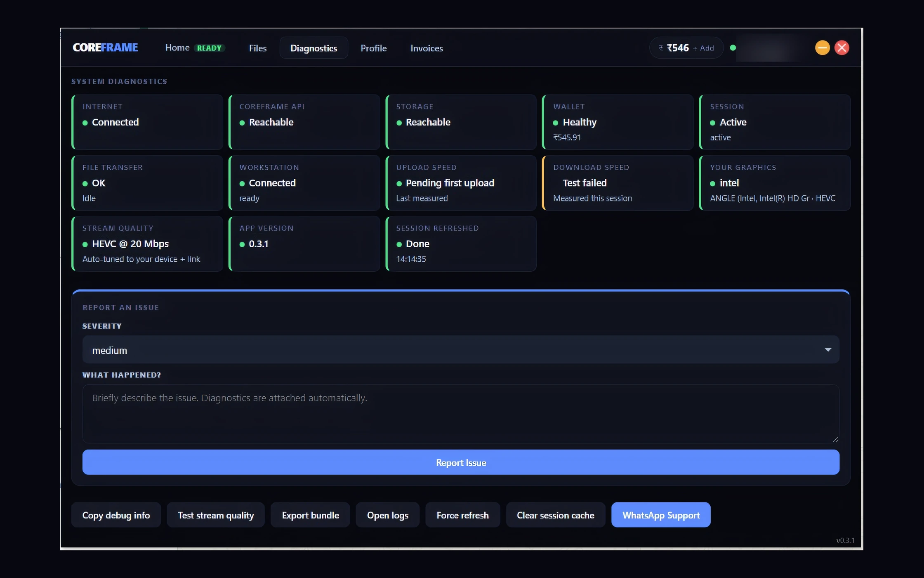Click the orange minimize window button
This screenshot has height=578, width=924.
point(822,47)
